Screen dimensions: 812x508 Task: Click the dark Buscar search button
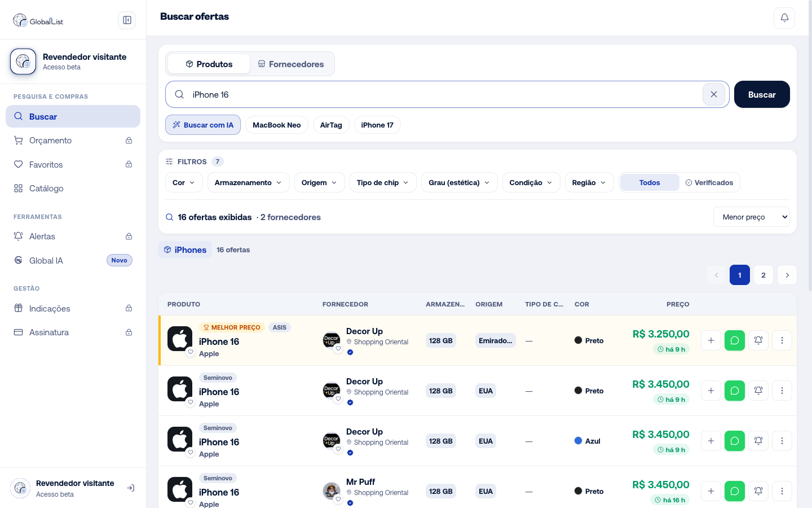click(x=762, y=94)
